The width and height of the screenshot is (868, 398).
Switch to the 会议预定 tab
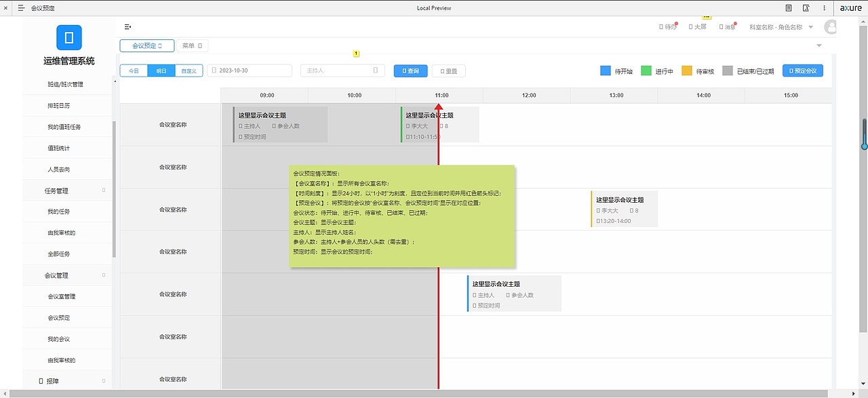(146, 45)
